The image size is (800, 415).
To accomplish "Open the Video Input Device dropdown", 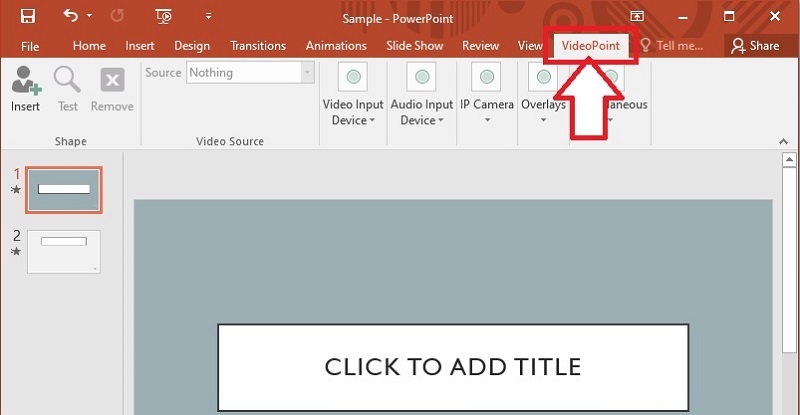I will pos(352,97).
